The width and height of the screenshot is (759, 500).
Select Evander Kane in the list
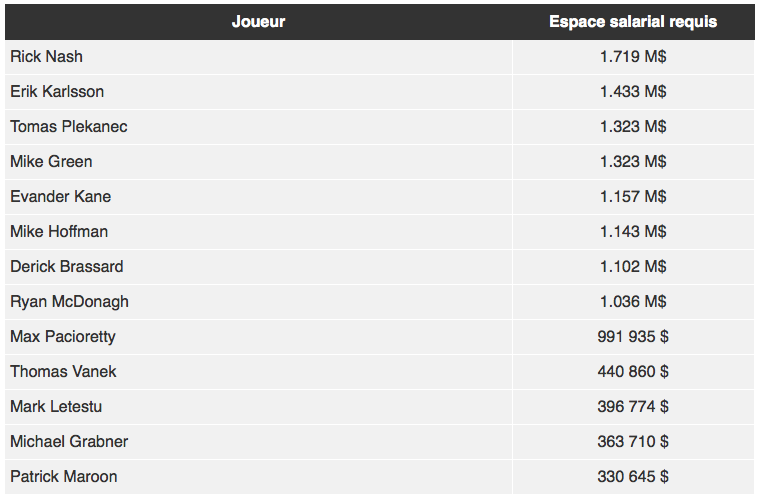click(x=61, y=197)
